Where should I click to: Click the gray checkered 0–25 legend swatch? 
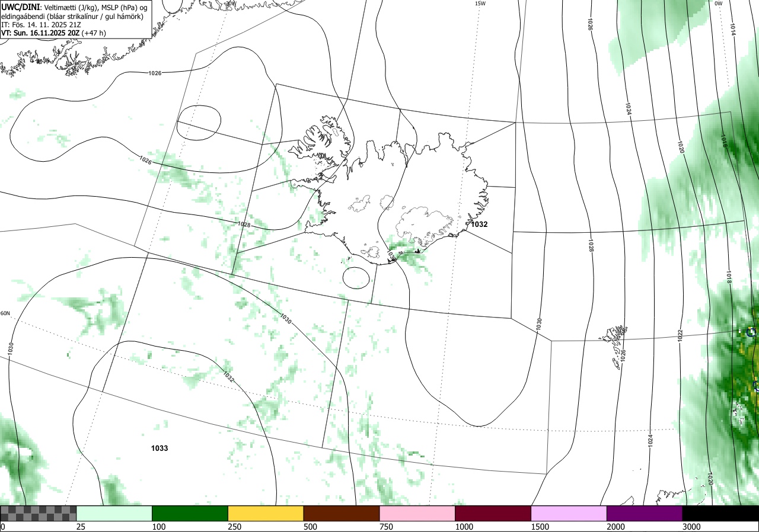(38, 513)
